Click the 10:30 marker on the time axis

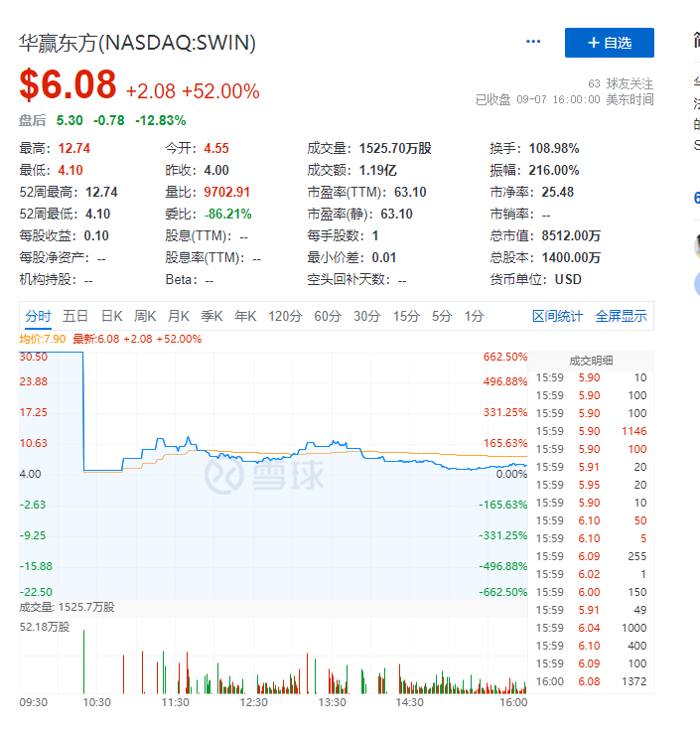coord(96,702)
